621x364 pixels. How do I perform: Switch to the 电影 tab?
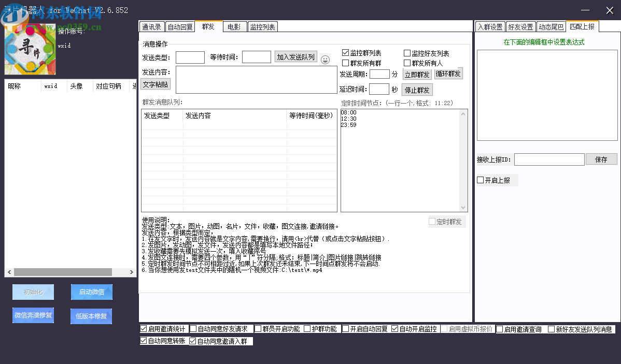(x=234, y=26)
